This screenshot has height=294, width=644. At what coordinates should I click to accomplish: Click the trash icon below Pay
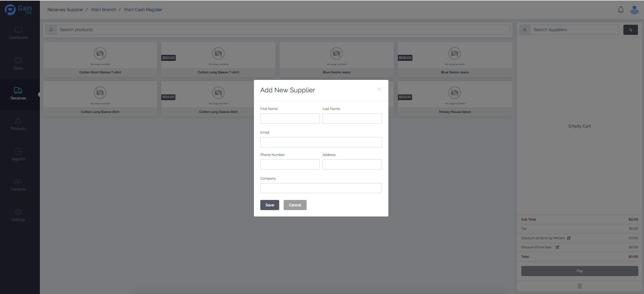579,286
